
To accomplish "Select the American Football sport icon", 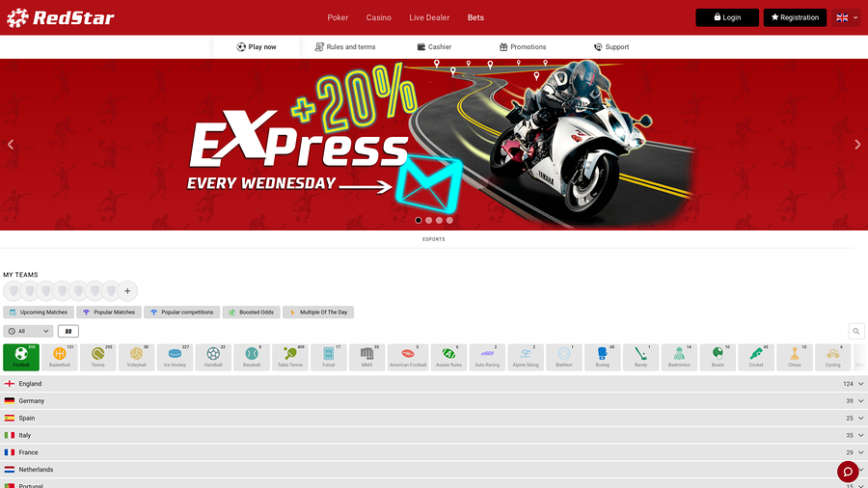I will tap(408, 357).
